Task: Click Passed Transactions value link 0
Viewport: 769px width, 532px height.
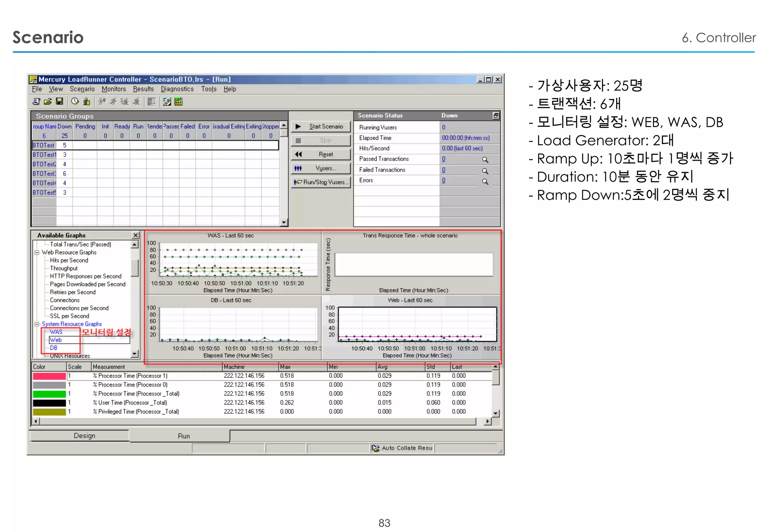Action: (443, 159)
